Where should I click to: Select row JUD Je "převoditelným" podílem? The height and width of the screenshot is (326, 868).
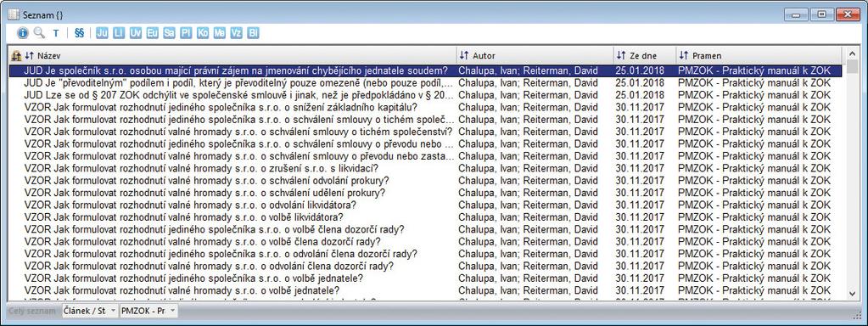click(x=426, y=82)
